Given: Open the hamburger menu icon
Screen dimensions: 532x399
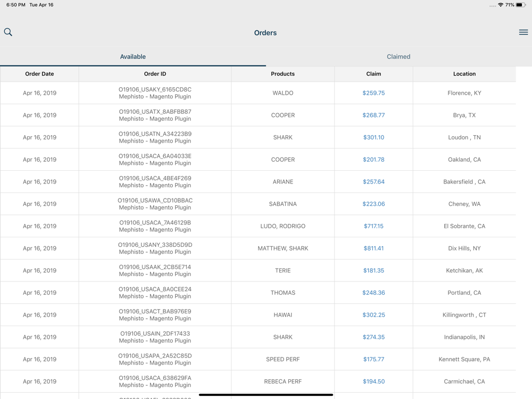Looking at the screenshot, I should (x=523, y=32).
